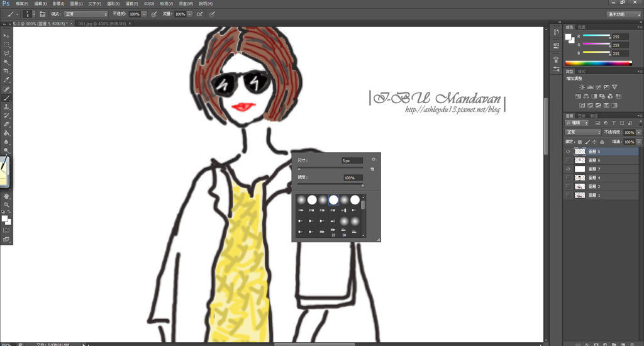Show layer 1 visibility

[569, 195]
